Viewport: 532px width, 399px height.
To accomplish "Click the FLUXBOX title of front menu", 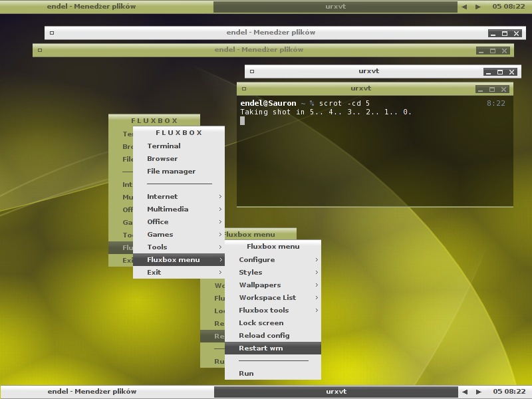I will pyautogui.click(x=179, y=132).
